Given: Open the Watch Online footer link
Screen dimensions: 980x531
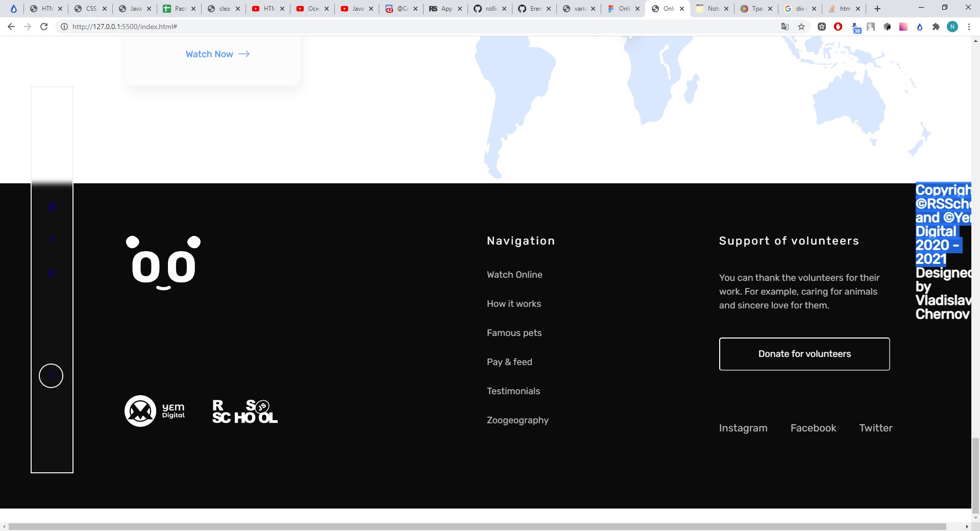Looking at the screenshot, I should (x=514, y=275).
